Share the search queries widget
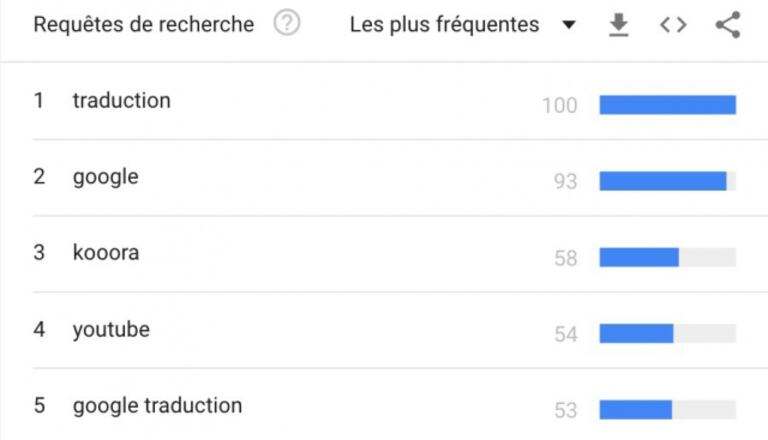The image size is (768, 440). 728,26
